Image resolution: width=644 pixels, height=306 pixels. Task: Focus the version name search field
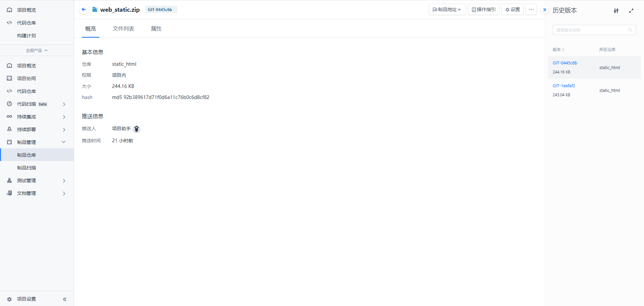click(594, 30)
